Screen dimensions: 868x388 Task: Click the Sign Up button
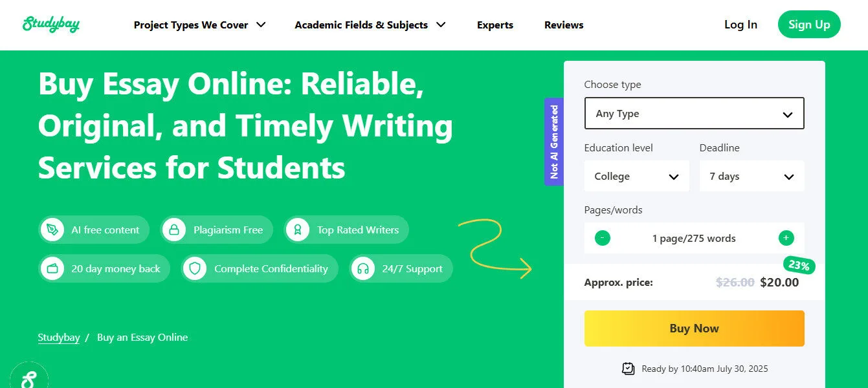pos(809,25)
